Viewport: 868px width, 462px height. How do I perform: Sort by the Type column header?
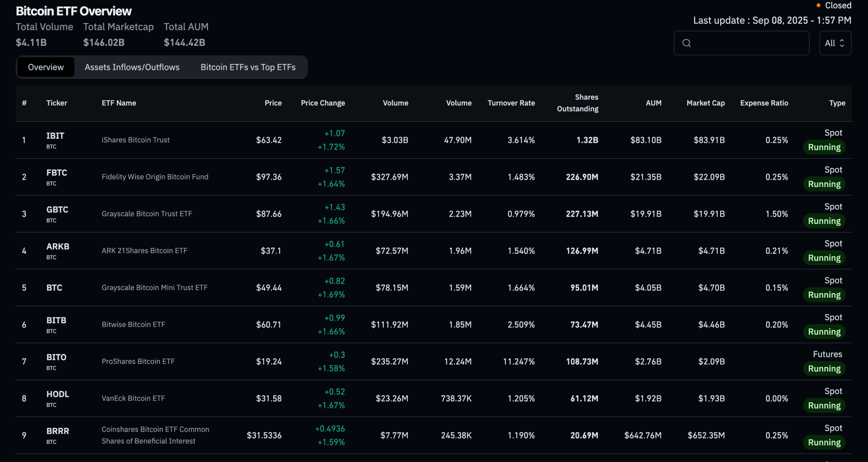click(837, 103)
